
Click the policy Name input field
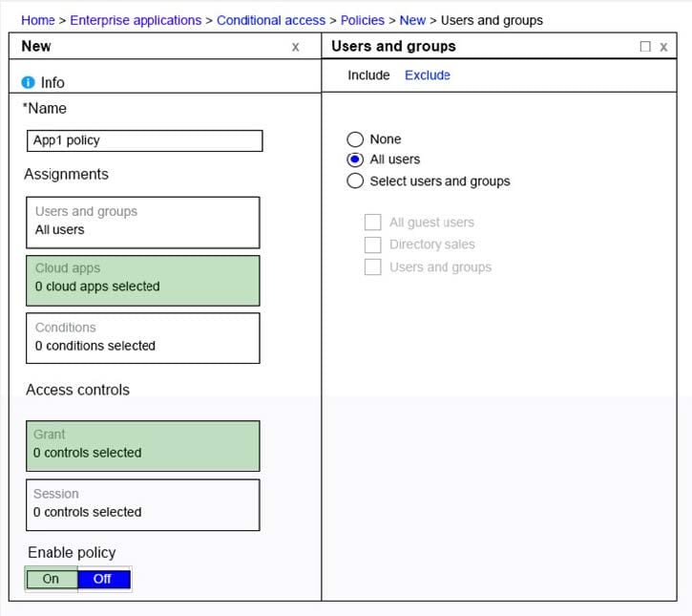[144, 140]
